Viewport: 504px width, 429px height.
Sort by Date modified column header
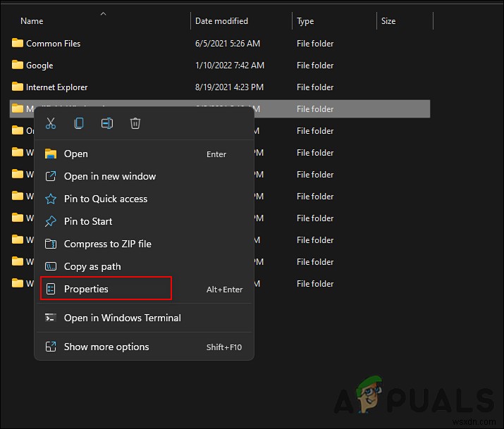coord(221,21)
